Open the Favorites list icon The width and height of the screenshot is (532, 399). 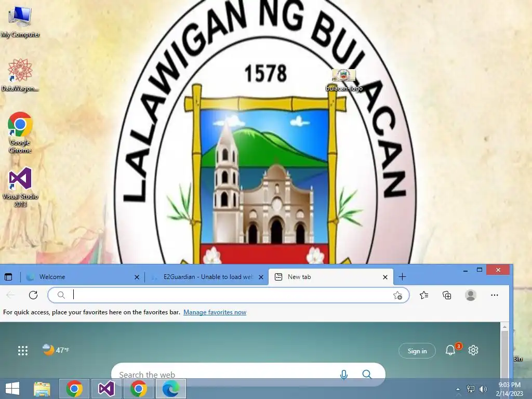point(424,295)
